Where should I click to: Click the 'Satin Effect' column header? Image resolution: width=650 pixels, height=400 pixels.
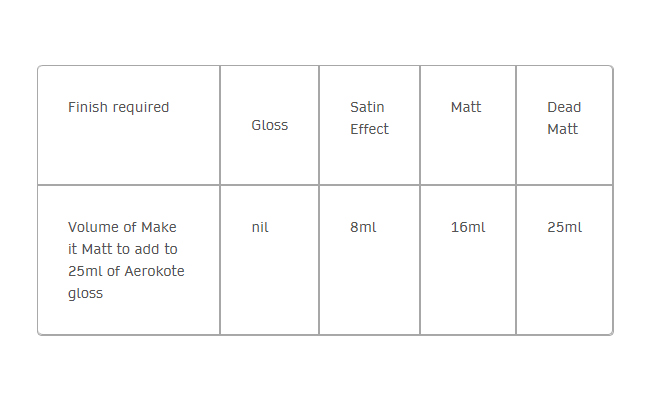[369, 125]
